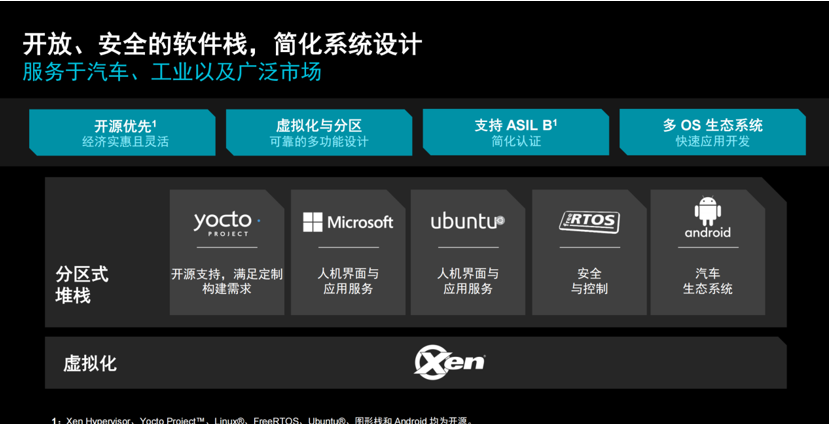Click the 虚拟化 row label

(x=90, y=363)
